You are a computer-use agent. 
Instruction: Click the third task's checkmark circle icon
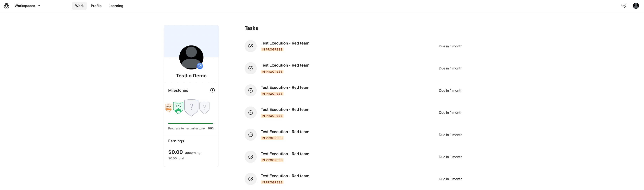[x=250, y=91]
